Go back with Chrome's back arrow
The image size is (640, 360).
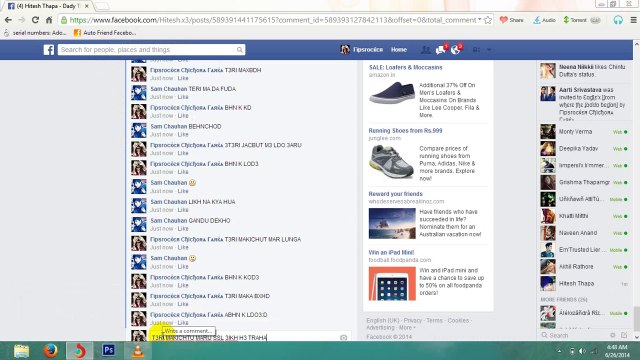tap(8, 20)
